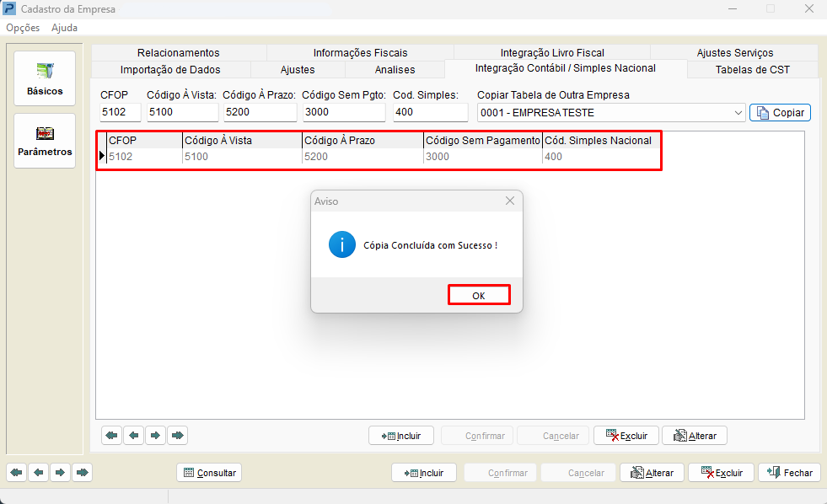
Task: Open the Opções menu
Action: (x=23, y=28)
